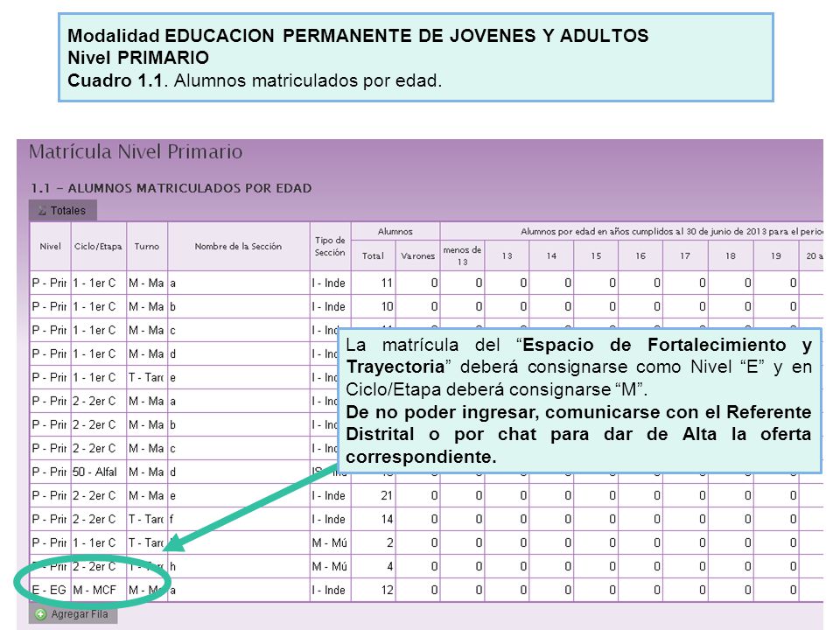Image resolution: width=840 pixels, height=630 pixels.
Task: Select the Total cell with value 2
Action: click(374, 542)
